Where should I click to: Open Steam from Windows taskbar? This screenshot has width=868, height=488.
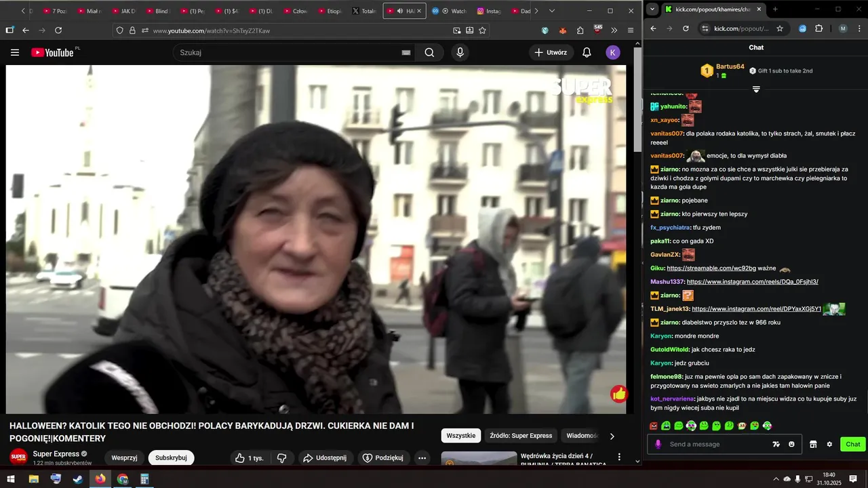coord(78,479)
